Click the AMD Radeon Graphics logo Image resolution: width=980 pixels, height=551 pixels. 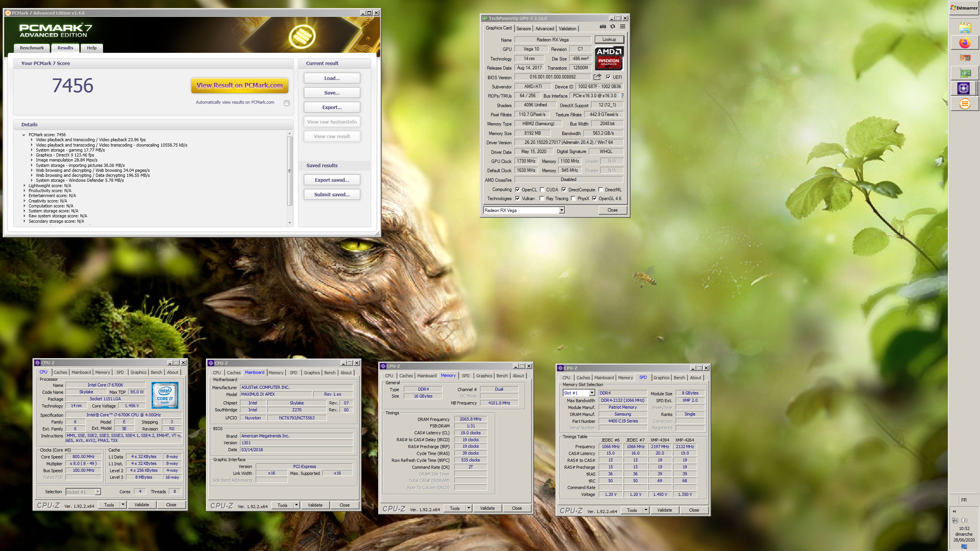(609, 58)
